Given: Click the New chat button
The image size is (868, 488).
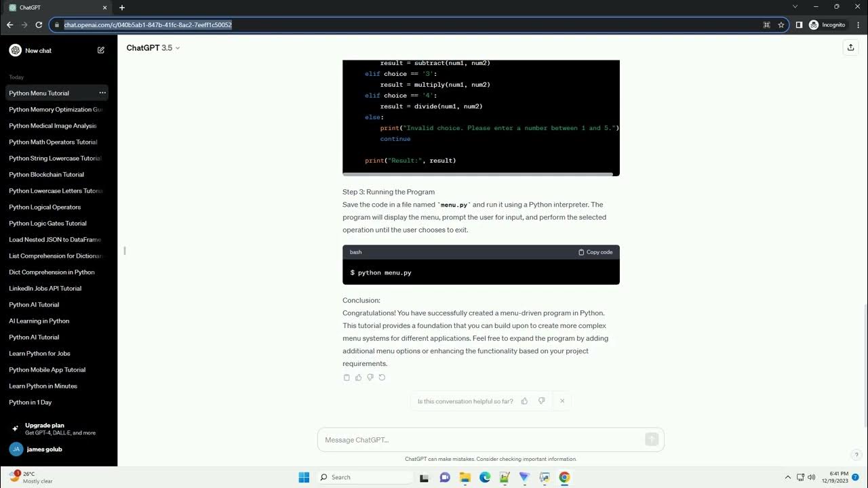Looking at the screenshot, I should click(57, 50).
